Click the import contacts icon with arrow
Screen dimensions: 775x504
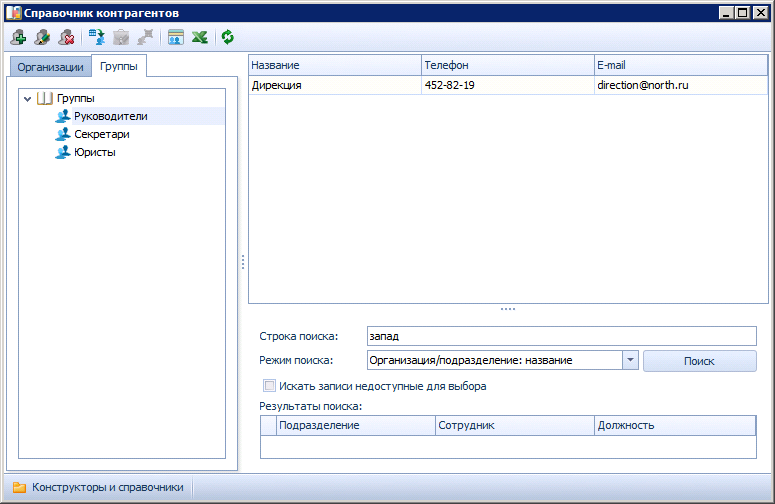(97, 37)
